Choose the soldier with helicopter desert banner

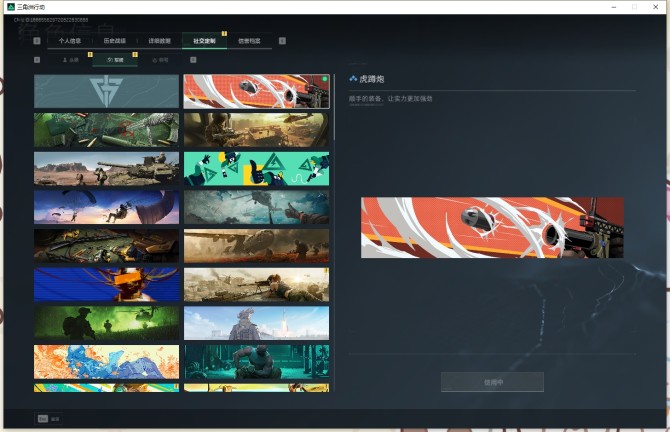click(256, 130)
